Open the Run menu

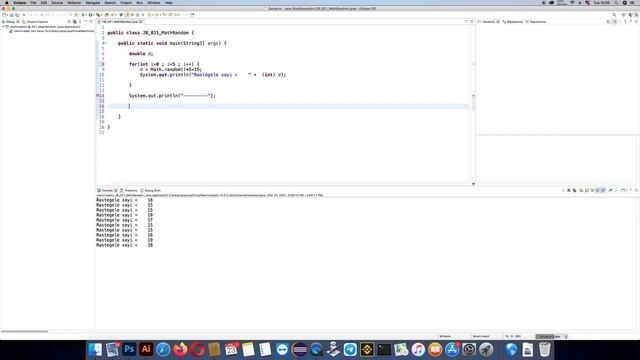(140, 2)
